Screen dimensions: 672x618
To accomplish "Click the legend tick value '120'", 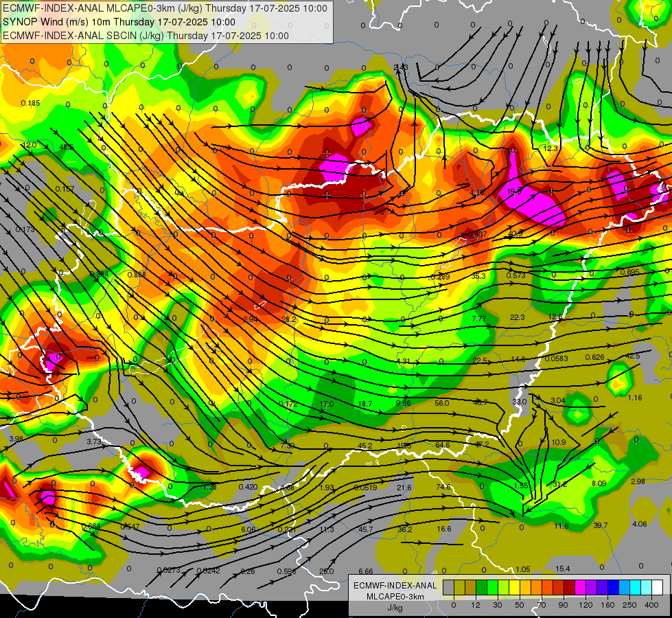I will (x=586, y=605).
